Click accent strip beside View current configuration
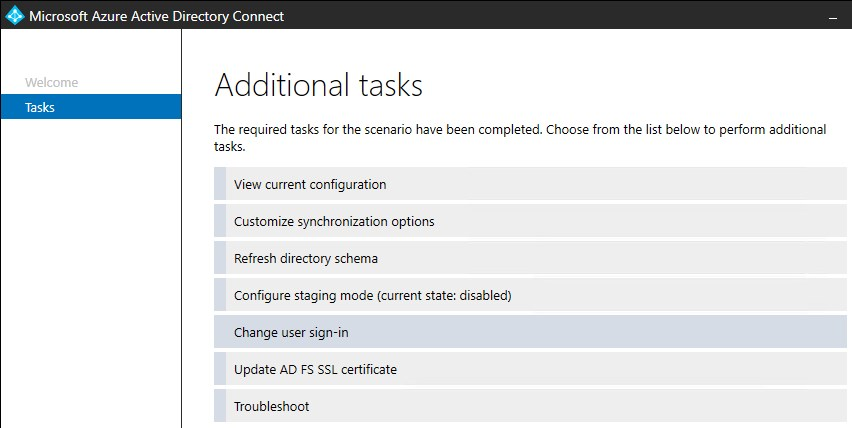Viewport: 852px width, 428px height. pyautogui.click(x=220, y=184)
